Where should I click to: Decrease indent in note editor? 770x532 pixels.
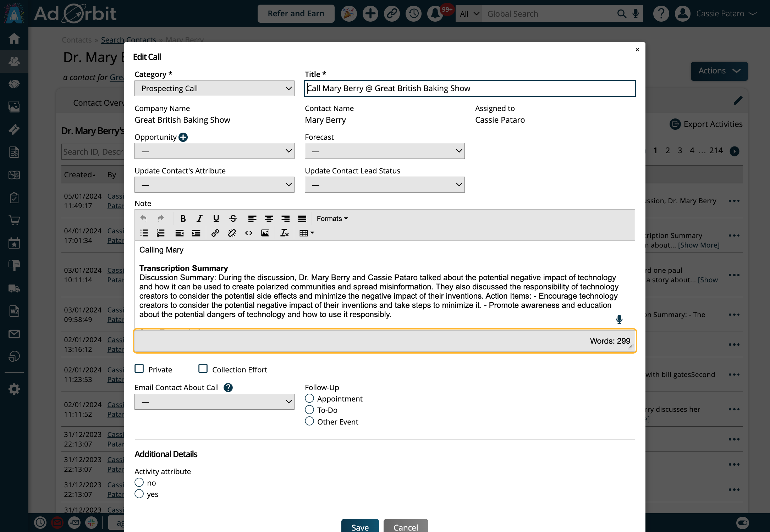click(180, 233)
